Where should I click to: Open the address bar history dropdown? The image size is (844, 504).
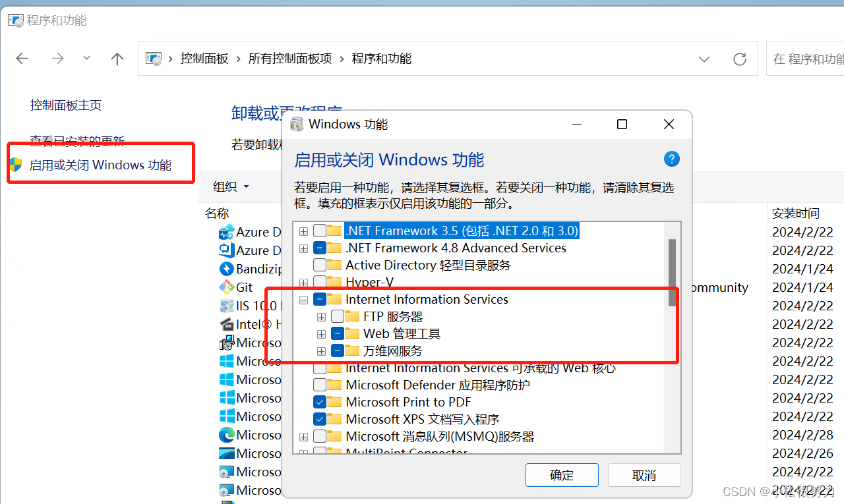point(704,59)
